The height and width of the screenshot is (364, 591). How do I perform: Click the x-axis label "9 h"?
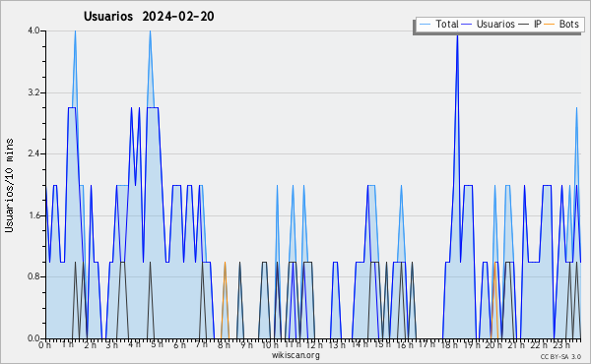[246, 345]
